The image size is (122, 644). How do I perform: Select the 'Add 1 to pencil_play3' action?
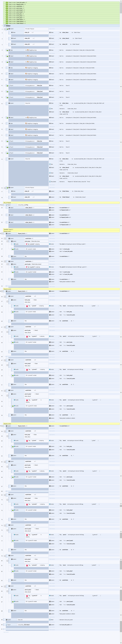point(84,602)
